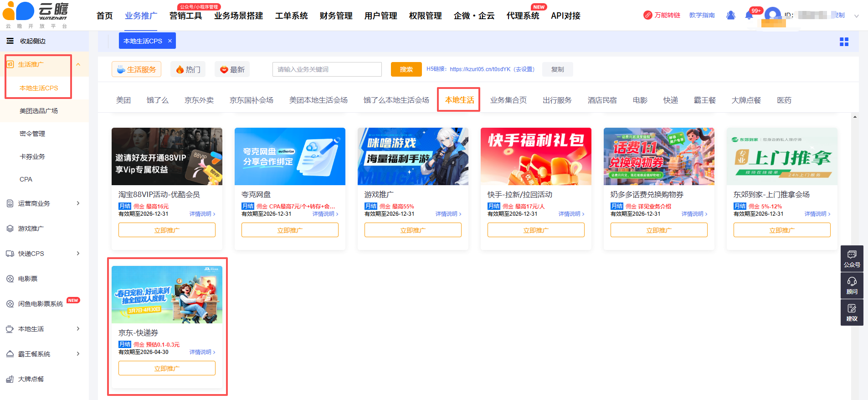Click 立即推广 under 夸克网盘

(x=290, y=230)
